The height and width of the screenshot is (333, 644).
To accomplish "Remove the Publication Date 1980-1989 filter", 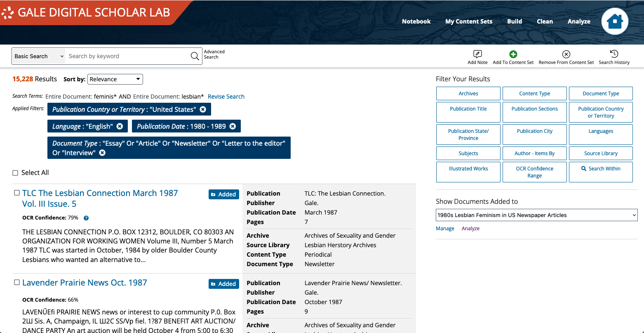I will coord(233,126).
